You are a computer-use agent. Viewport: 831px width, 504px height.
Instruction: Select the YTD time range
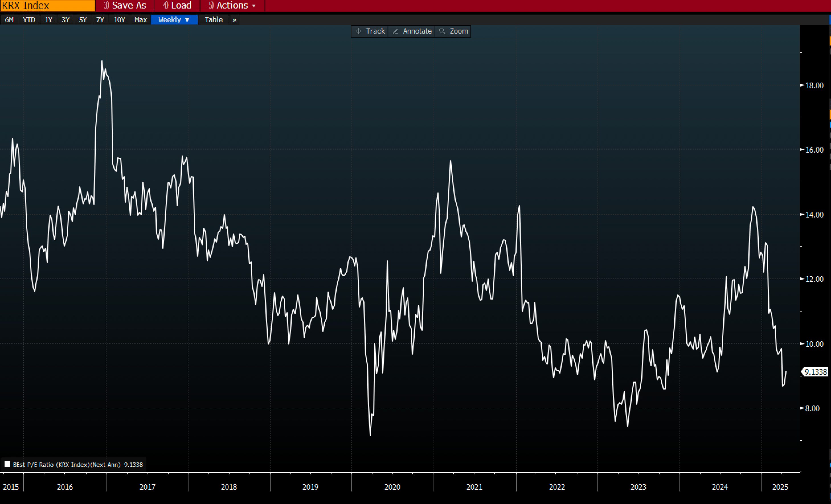[x=29, y=20]
